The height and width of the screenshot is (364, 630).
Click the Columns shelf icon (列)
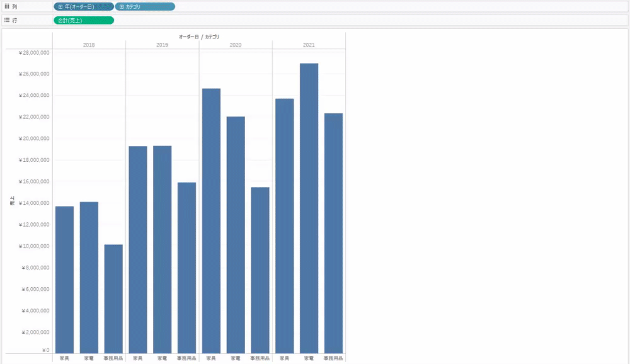click(x=7, y=6)
